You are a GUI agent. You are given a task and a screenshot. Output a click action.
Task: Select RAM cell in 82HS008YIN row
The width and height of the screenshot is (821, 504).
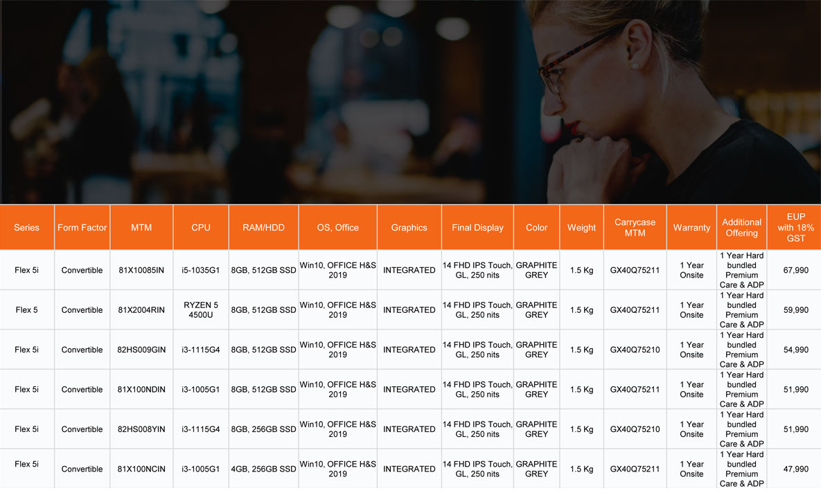click(x=263, y=429)
